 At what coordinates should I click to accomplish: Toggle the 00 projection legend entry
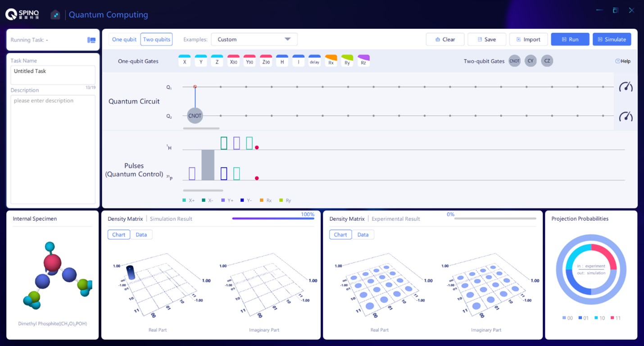pos(567,318)
